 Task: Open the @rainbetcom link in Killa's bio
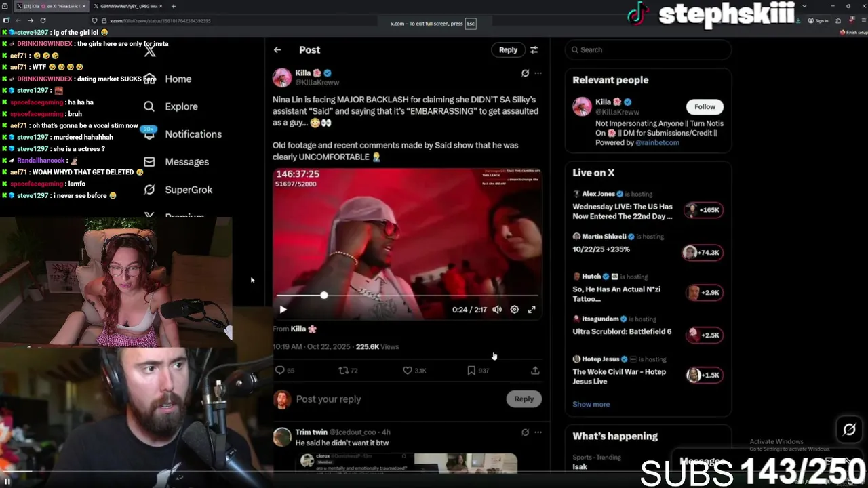657,143
